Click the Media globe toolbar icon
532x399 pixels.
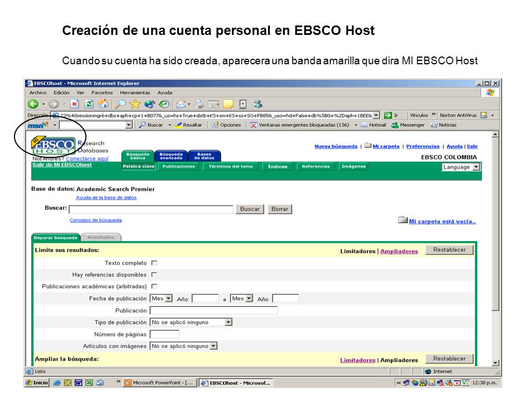click(x=149, y=104)
